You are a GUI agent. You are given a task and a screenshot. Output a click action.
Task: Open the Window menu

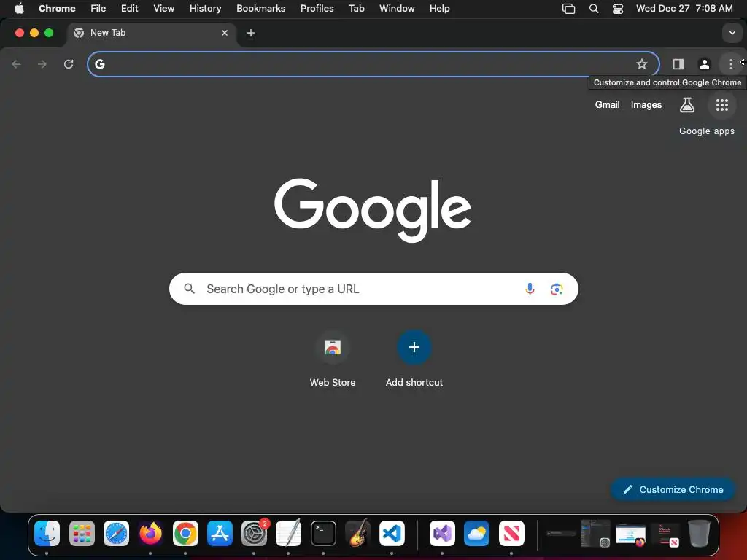[397, 9]
